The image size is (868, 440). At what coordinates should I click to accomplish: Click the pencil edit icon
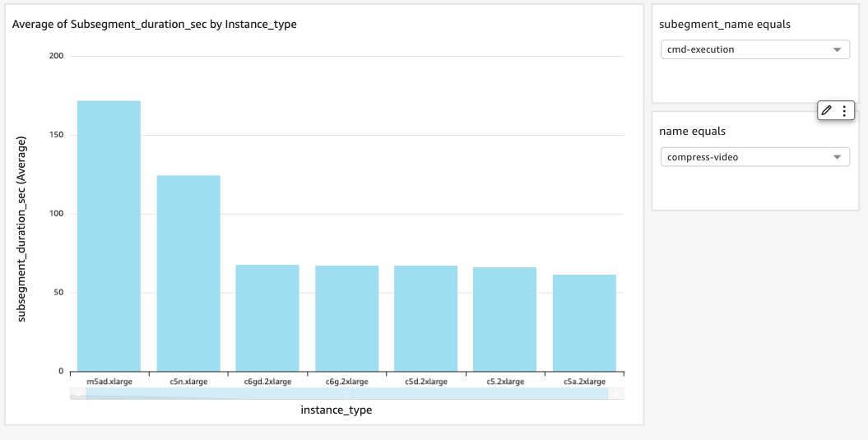(827, 111)
